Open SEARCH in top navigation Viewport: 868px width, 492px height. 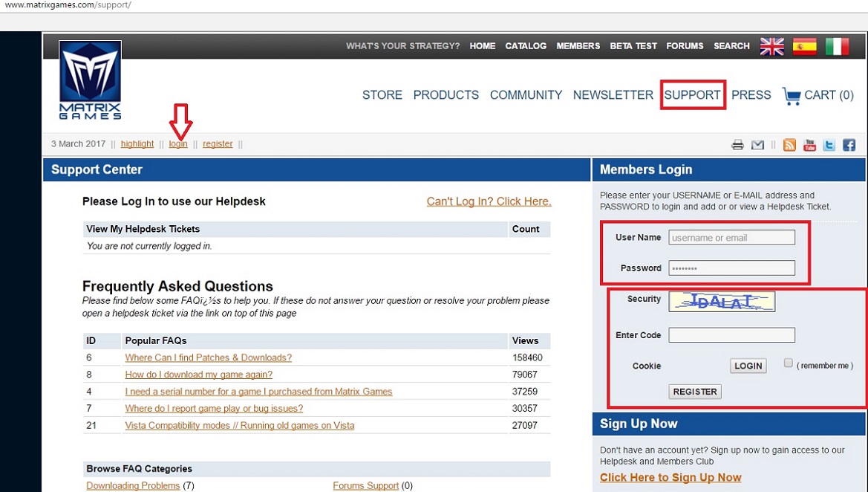pos(731,46)
